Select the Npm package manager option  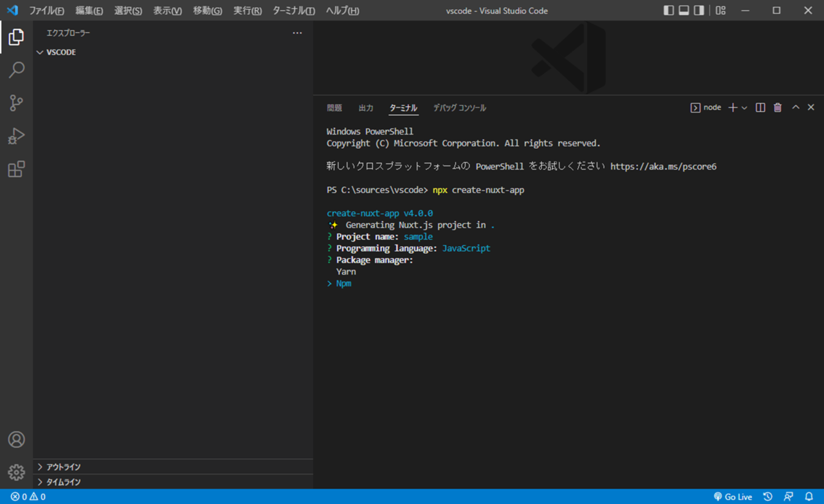(x=343, y=284)
